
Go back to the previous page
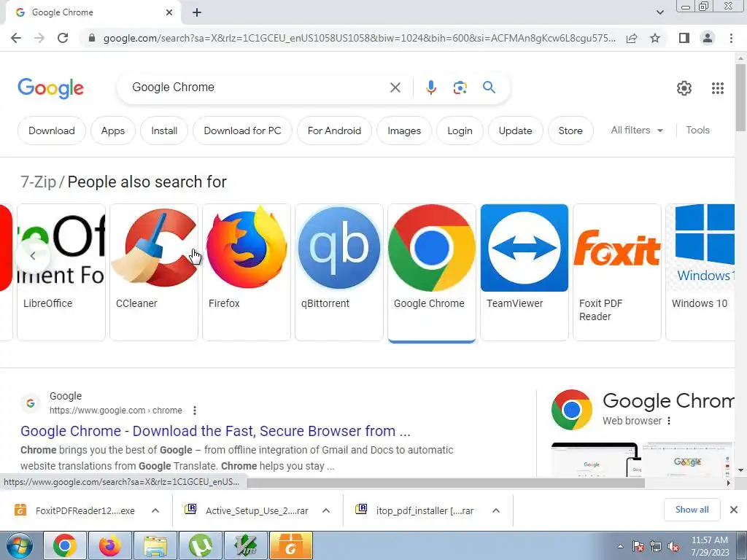pos(16,38)
